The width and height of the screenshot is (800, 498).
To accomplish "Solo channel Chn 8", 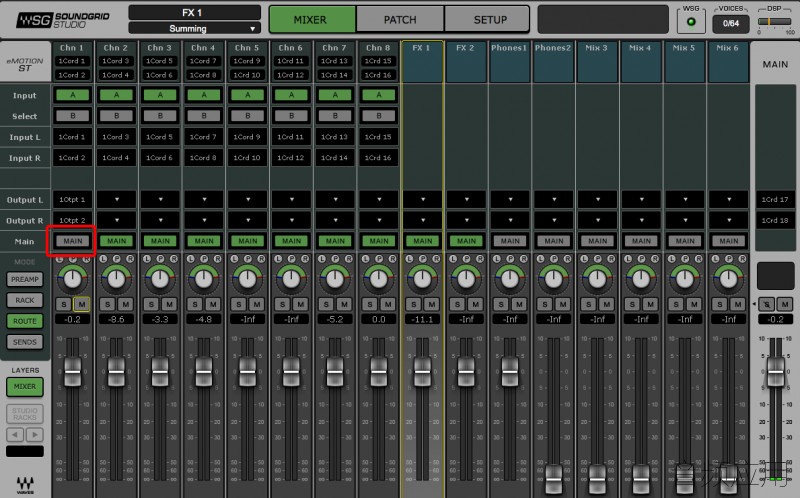I will 370,305.
